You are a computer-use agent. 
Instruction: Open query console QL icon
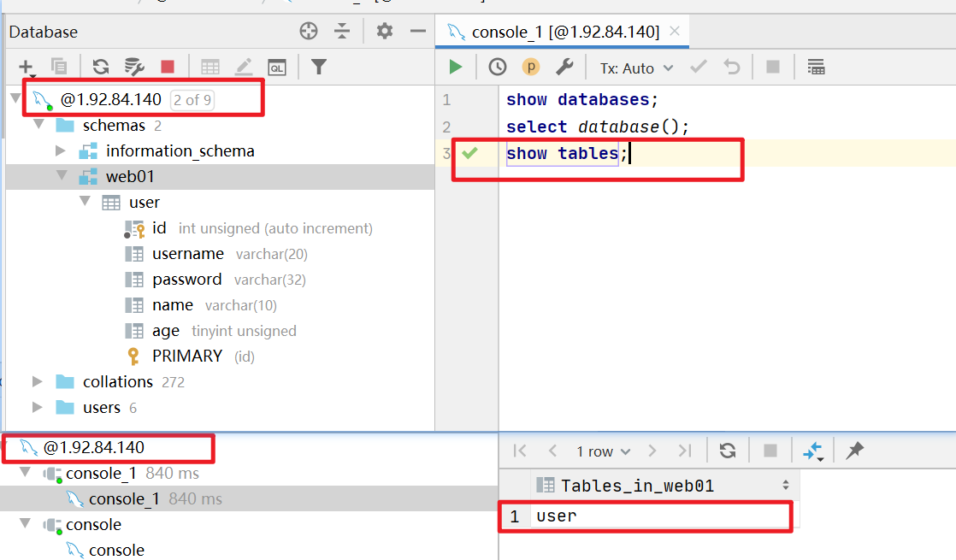tap(277, 67)
